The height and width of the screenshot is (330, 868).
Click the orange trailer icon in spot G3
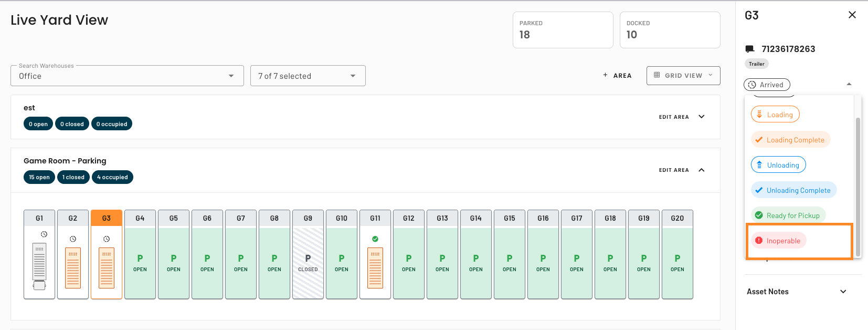click(x=107, y=268)
